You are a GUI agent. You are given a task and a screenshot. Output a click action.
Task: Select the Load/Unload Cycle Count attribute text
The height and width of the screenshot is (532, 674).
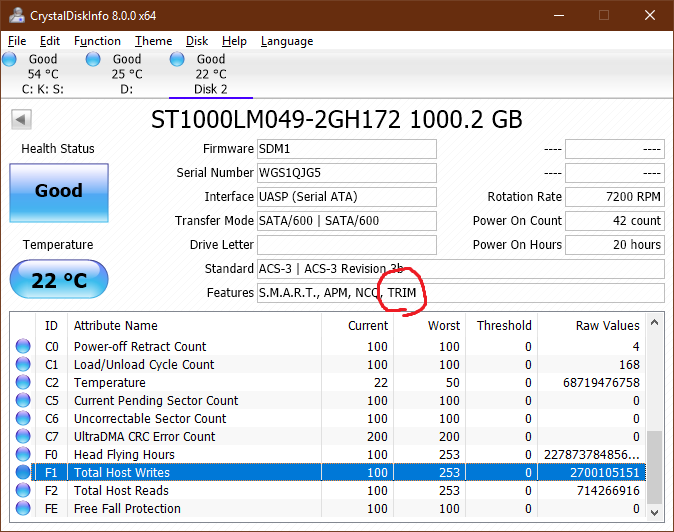144,364
